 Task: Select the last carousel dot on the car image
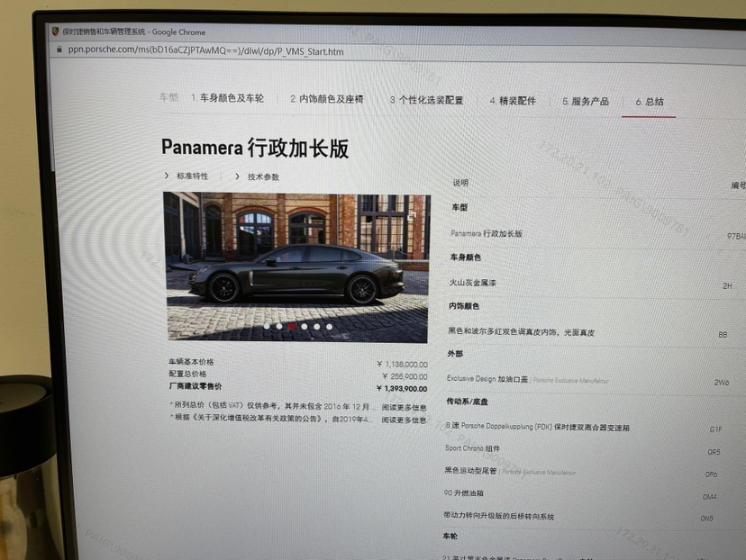tap(329, 327)
